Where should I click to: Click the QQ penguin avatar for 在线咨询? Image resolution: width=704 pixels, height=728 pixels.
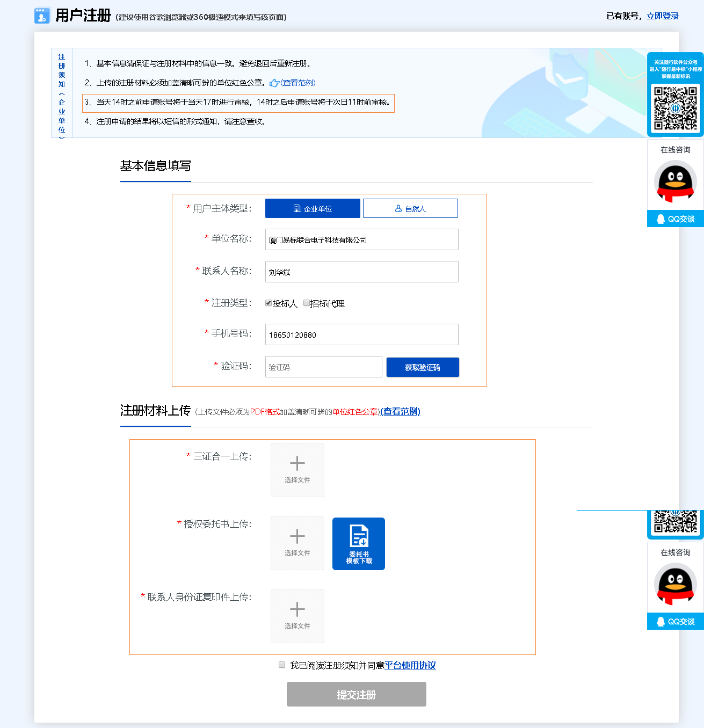click(x=674, y=183)
